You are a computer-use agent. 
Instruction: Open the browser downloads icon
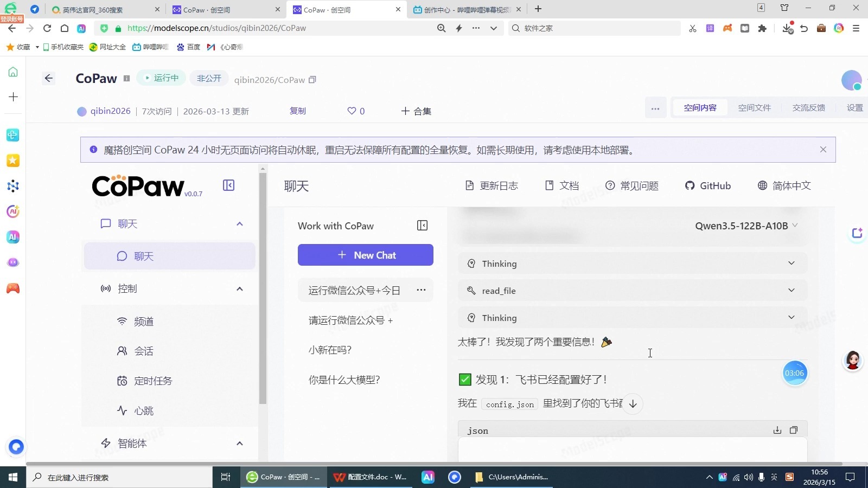[788, 28]
